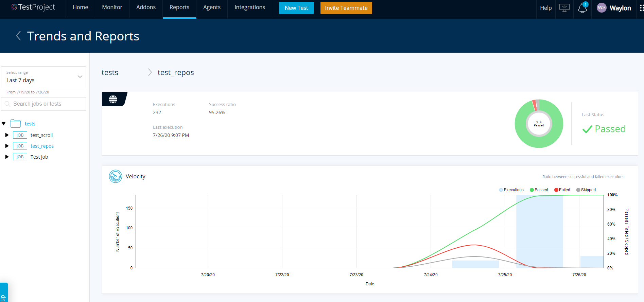Click the Search jobs or tests field

click(x=43, y=104)
